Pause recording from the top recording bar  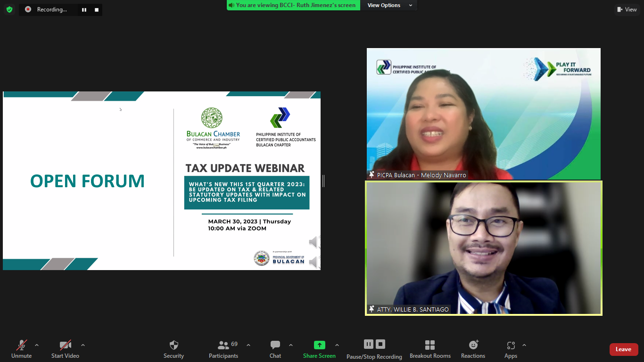(84, 9)
